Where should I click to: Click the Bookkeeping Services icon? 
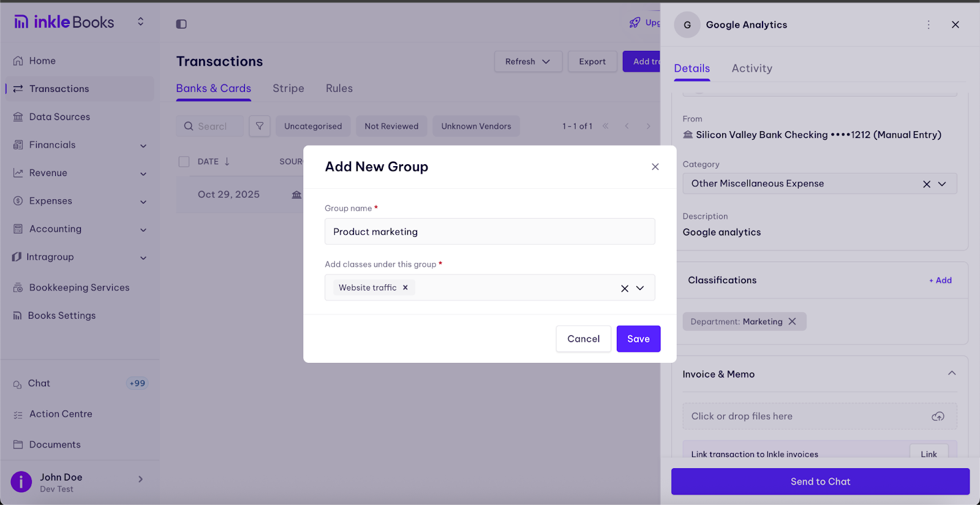[18, 287]
